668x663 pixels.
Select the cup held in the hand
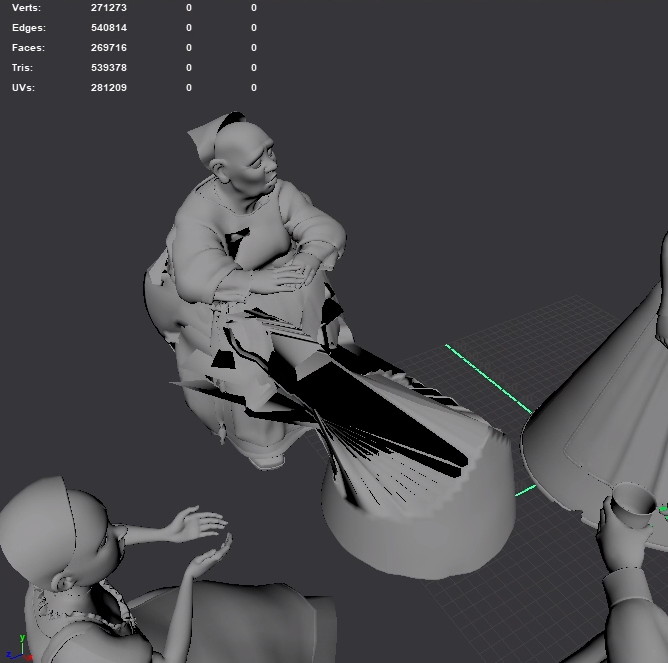click(633, 505)
